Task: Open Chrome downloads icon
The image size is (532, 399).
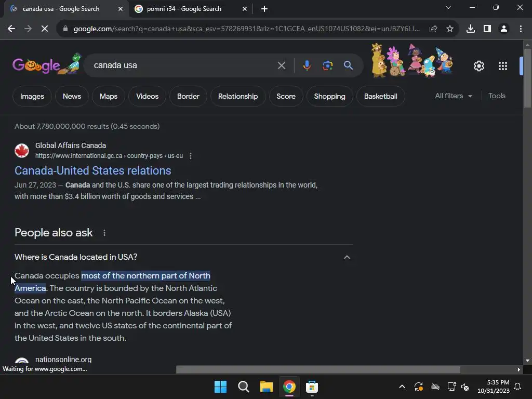Action: (470, 29)
